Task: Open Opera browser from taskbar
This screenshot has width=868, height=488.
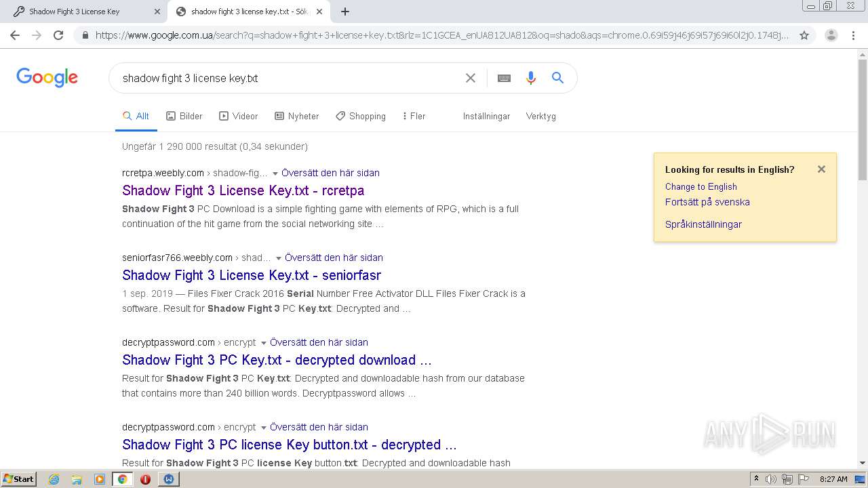Action: coord(145,479)
